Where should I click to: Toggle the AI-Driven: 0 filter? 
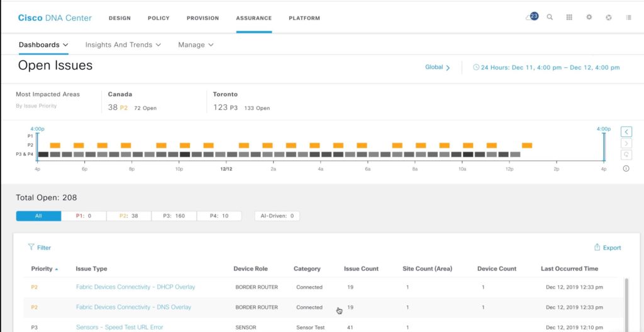point(277,216)
